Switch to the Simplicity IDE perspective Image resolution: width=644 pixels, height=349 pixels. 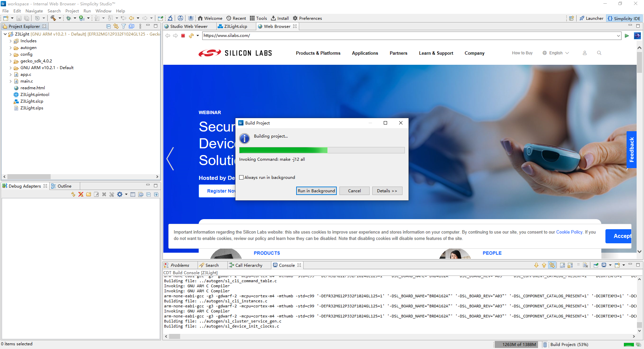coord(624,18)
